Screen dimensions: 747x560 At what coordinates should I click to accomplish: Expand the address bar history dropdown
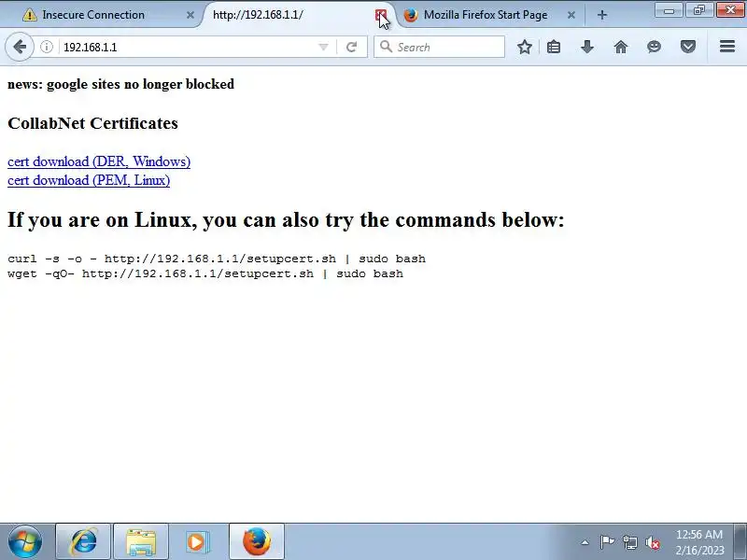click(323, 47)
